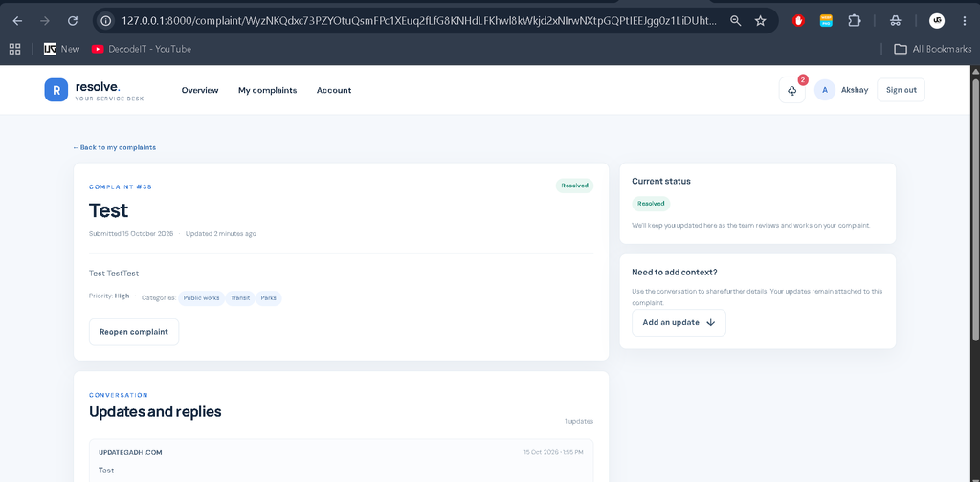The image size is (980, 482).
Task: Select the Public works category tag
Action: coord(201,298)
